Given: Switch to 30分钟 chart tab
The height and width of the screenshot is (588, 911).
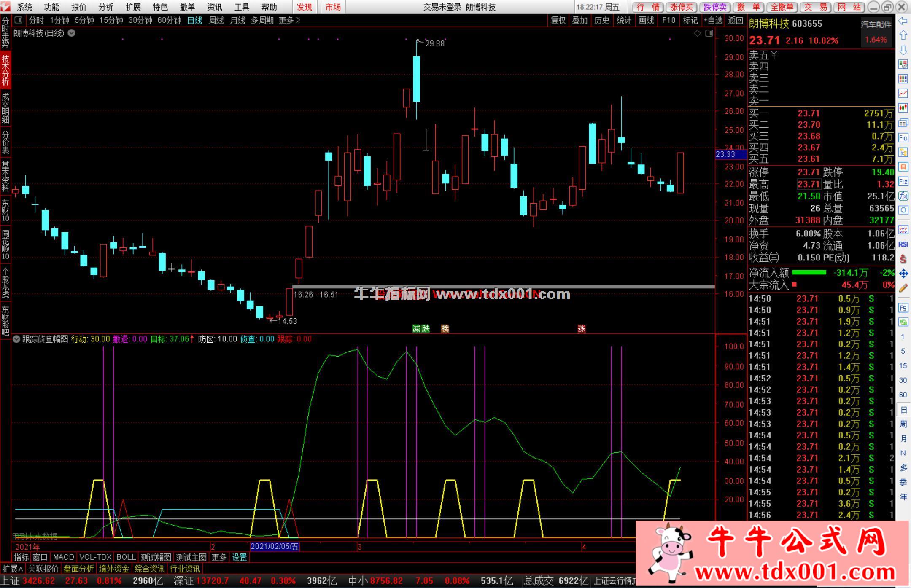Looking at the screenshot, I should (140, 20).
